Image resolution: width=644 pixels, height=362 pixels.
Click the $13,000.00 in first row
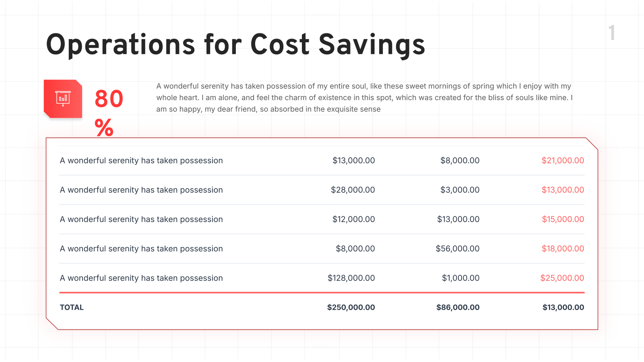tap(353, 160)
